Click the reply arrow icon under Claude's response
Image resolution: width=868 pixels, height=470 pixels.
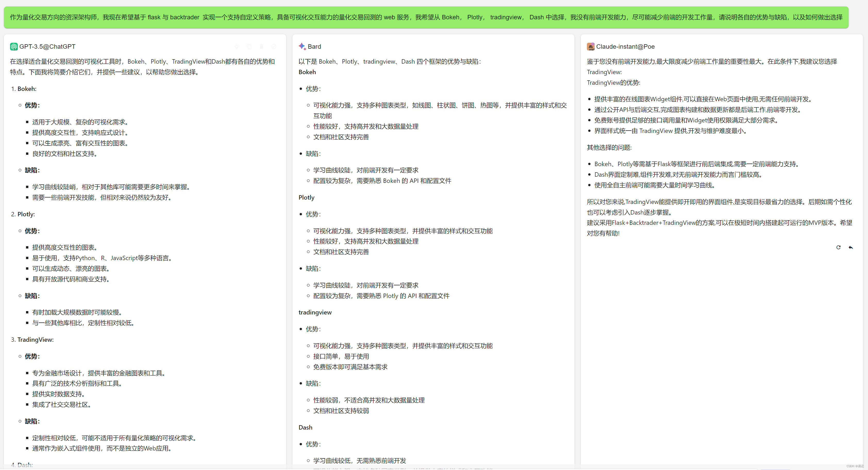851,247
